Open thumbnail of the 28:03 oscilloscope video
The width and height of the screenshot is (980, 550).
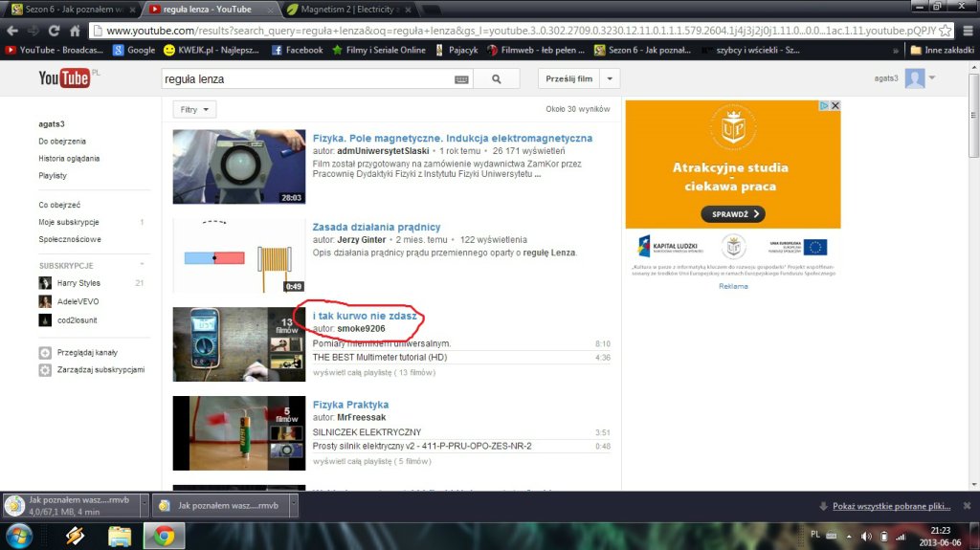(x=239, y=166)
